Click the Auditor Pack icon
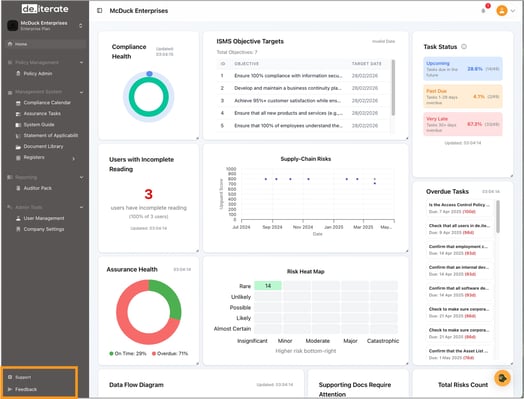This screenshot has width=524, height=399. click(x=18, y=188)
